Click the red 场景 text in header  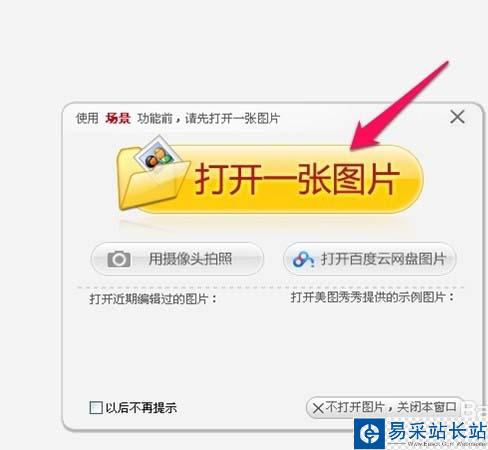pos(118,118)
